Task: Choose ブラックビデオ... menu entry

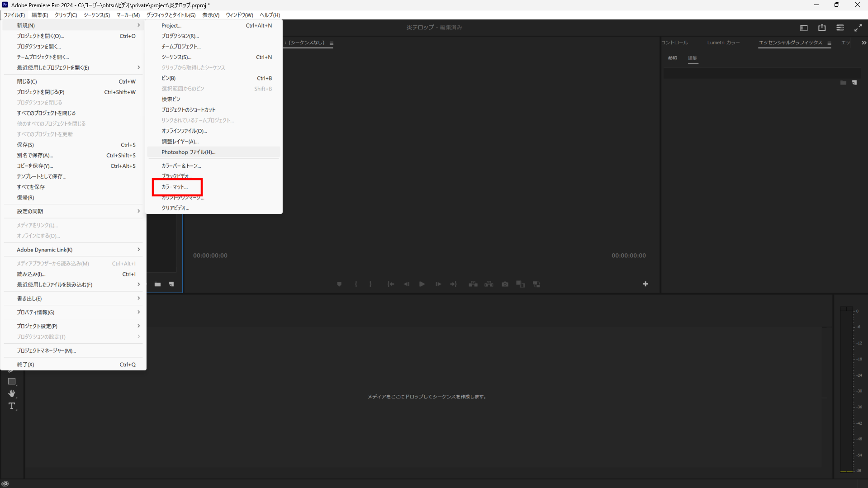Action: tap(214, 176)
